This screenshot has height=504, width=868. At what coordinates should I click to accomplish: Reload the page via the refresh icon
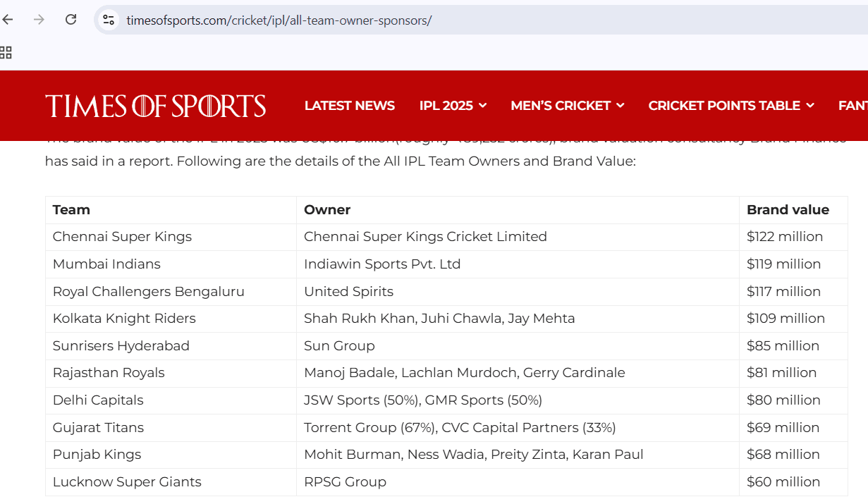pos(71,19)
